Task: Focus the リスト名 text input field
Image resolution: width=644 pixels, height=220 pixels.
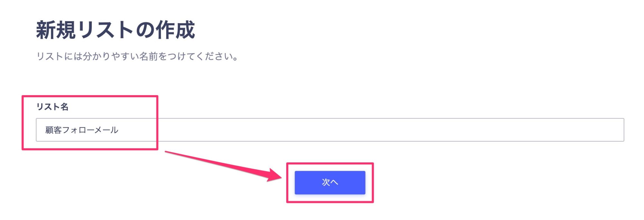Action: pyautogui.click(x=330, y=130)
